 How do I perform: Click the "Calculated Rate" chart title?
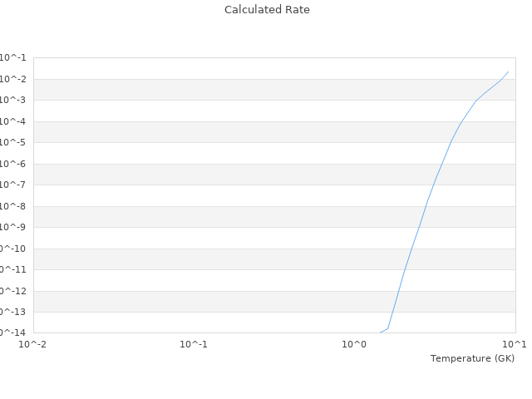coord(266,10)
